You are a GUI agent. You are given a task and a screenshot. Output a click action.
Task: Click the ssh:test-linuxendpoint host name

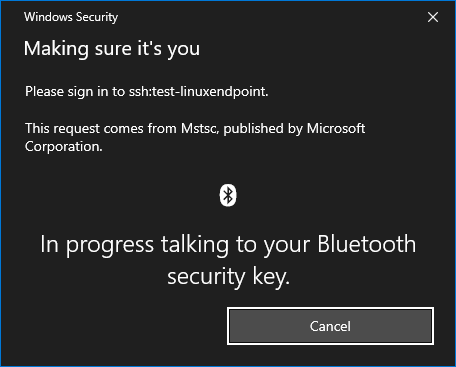click(x=199, y=92)
